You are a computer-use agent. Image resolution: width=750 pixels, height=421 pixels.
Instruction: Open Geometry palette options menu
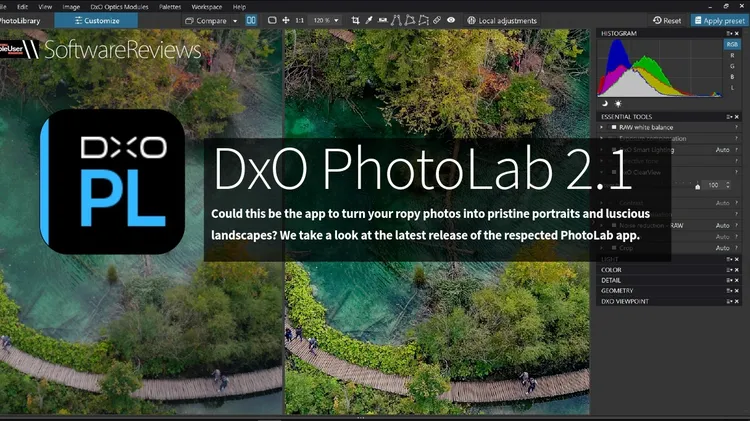tap(729, 291)
